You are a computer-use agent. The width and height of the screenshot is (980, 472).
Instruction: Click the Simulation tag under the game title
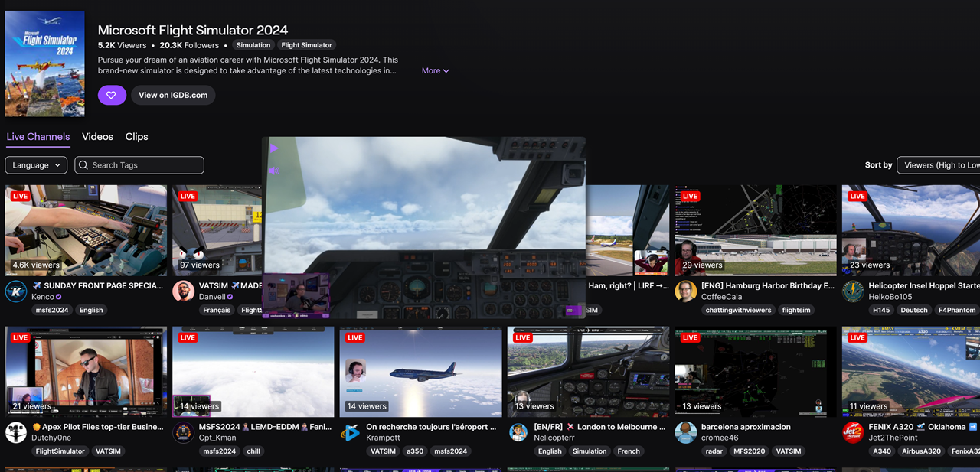(x=253, y=45)
